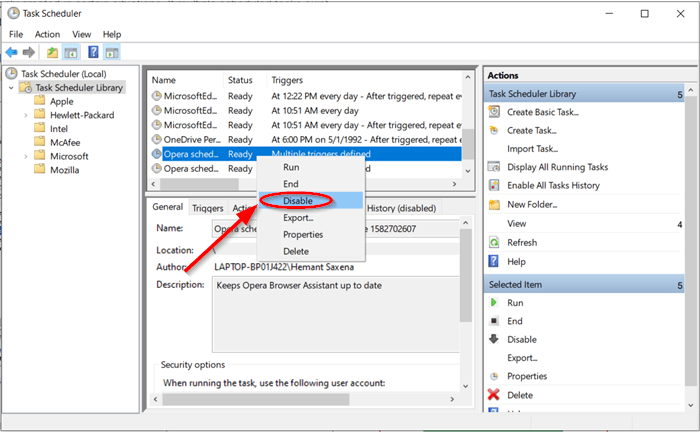The image size is (700, 432).
Task: Choose Disable from the context menu
Action: [311, 201]
